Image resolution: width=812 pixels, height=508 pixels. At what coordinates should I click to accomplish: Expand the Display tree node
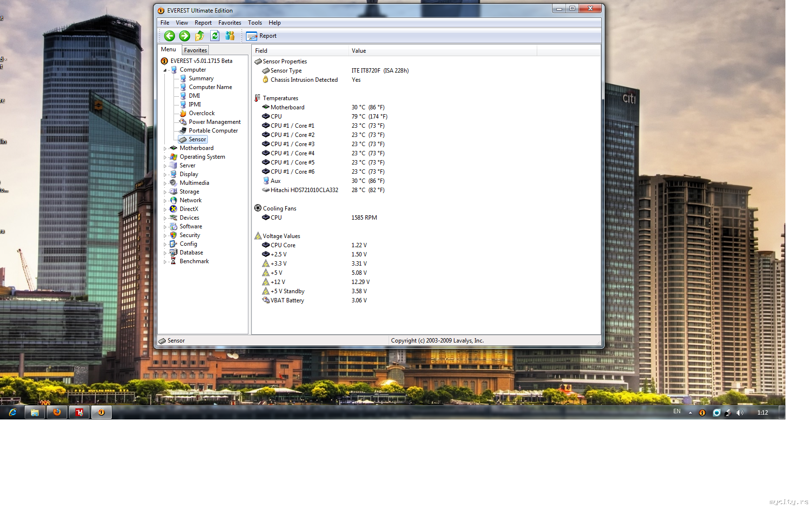point(165,175)
